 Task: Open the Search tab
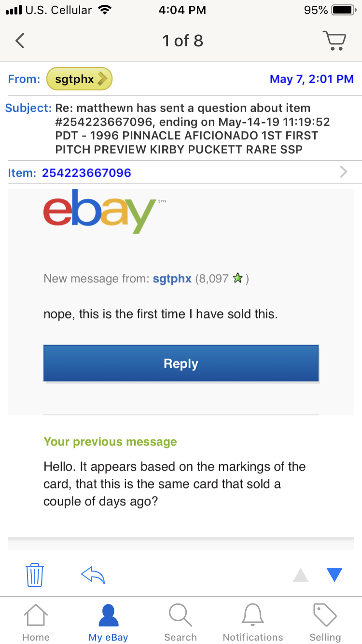pos(181,623)
